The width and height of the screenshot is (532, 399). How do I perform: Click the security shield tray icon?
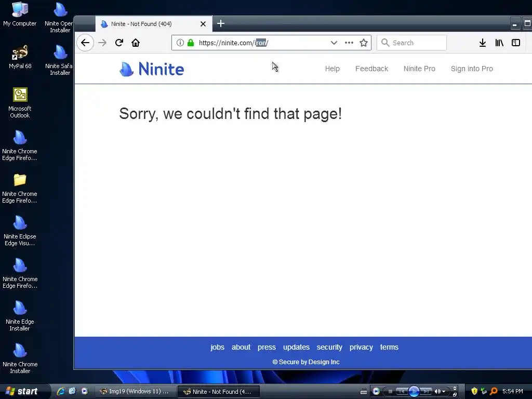[x=474, y=391]
